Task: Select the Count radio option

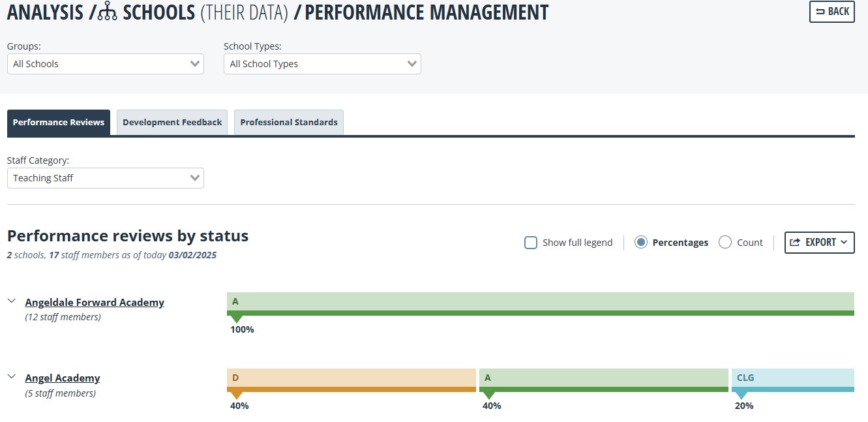Action: point(725,243)
